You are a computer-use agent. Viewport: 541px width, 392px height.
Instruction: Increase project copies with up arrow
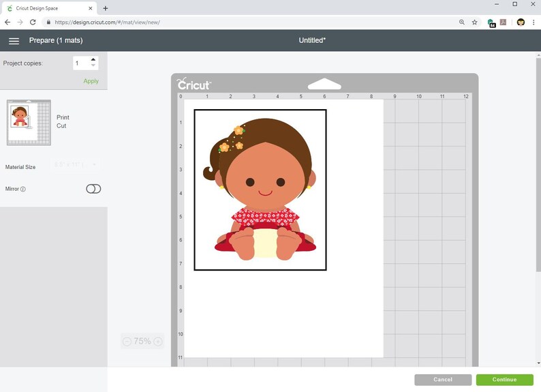click(93, 60)
